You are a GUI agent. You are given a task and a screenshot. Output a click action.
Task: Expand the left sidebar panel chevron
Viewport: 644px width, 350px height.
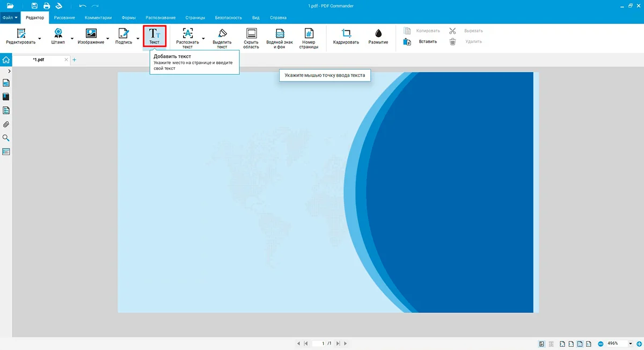(x=9, y=71)
